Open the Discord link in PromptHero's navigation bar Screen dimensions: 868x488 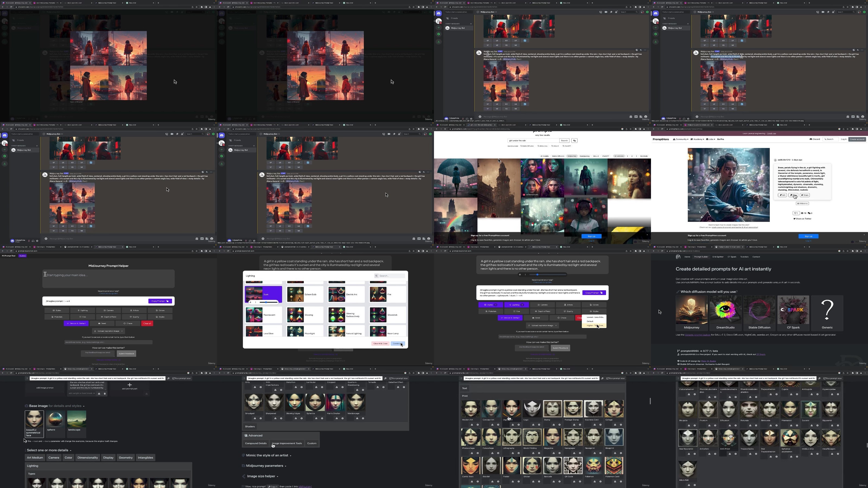(x=814, y=139)
